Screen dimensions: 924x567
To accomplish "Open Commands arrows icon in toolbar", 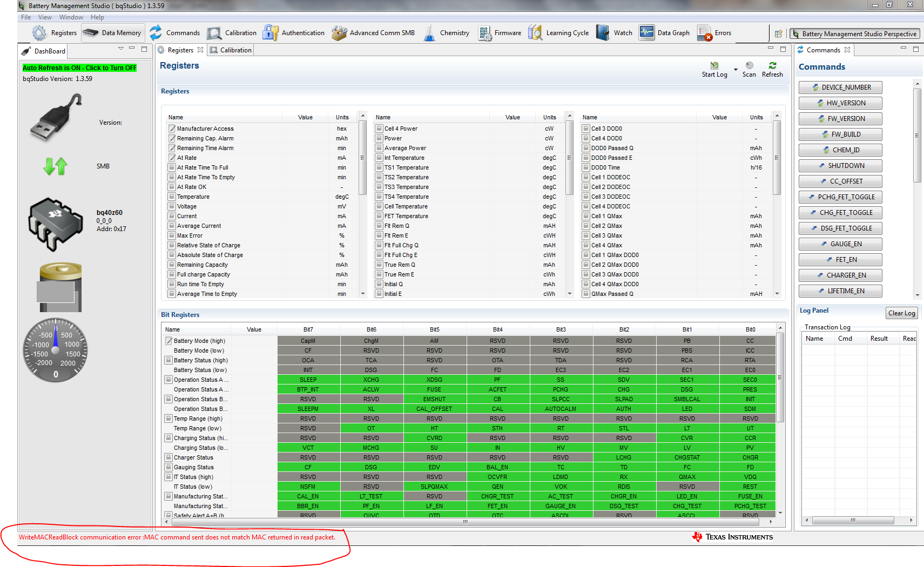I will (x=156, y=33).
